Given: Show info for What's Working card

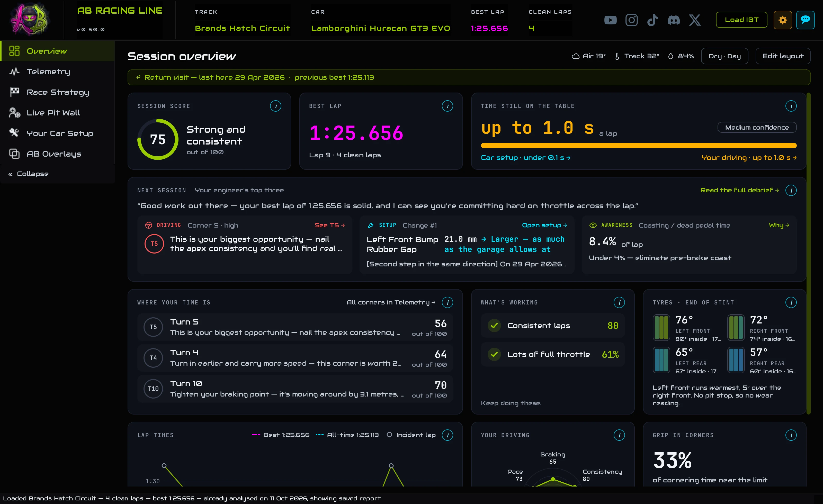Looking at the screenshot, I should tap(619, 302).
